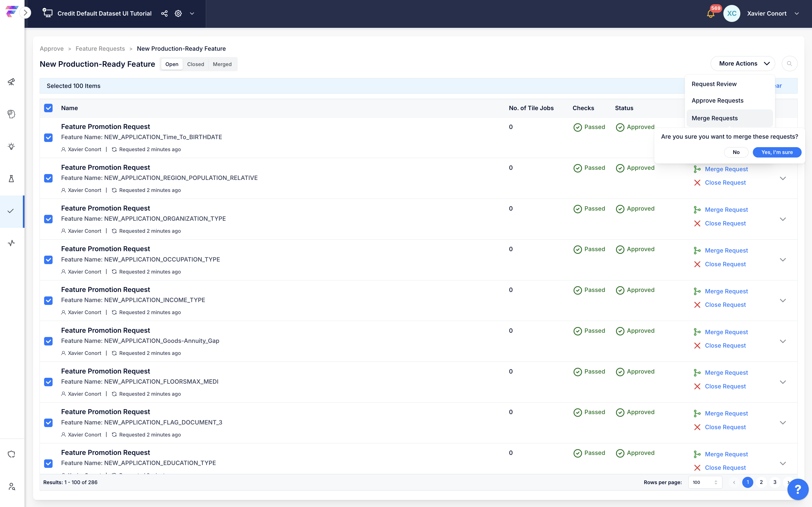Open the flask experiment sidebar icon

[x=11, y=179]
